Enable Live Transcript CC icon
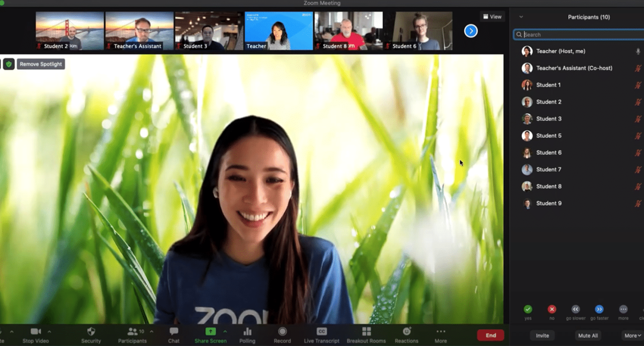 pyautogui.click(x=322, y=332)
